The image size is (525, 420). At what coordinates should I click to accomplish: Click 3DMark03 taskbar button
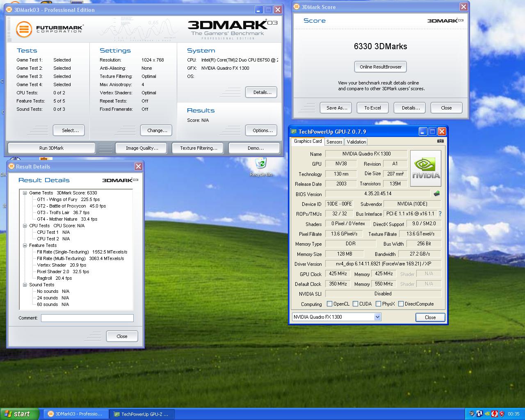[76, 414]
